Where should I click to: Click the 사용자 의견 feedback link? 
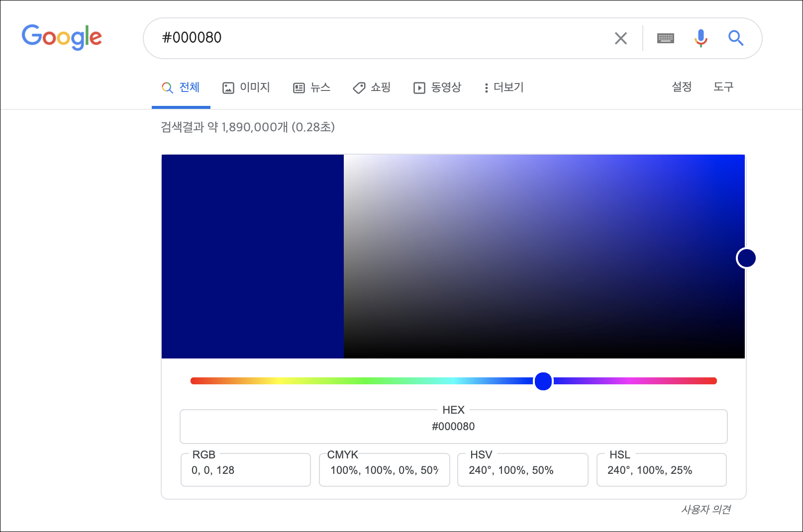pos(706,509)
